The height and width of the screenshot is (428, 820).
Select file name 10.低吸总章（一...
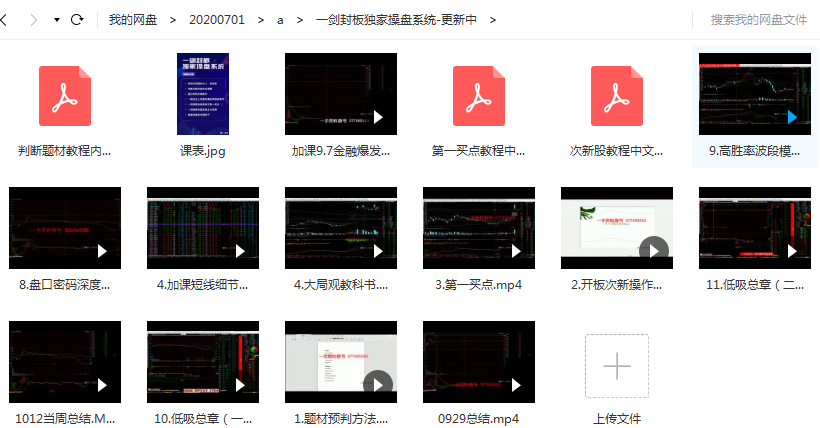pyautogui.click(x=203, y=419)
